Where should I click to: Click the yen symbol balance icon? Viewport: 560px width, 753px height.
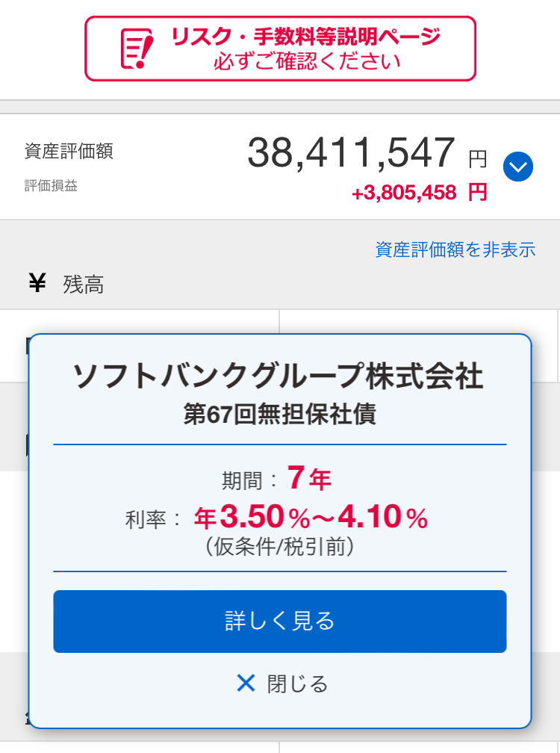(37, 283)
